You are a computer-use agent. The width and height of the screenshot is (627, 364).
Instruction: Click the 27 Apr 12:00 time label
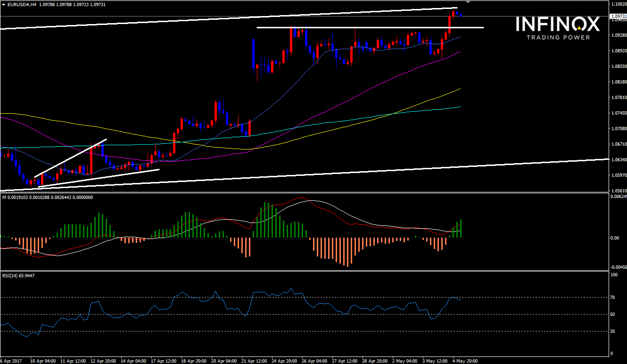[x=344, y=361]
